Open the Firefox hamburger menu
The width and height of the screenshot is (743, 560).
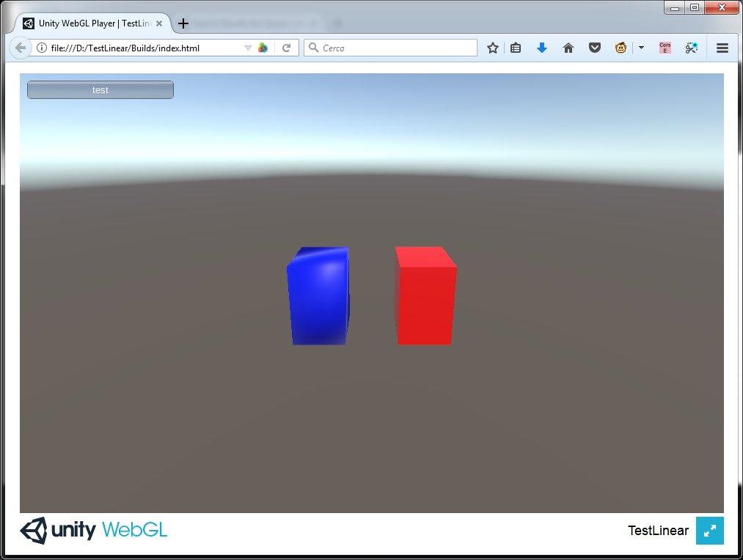pos(722,47)
